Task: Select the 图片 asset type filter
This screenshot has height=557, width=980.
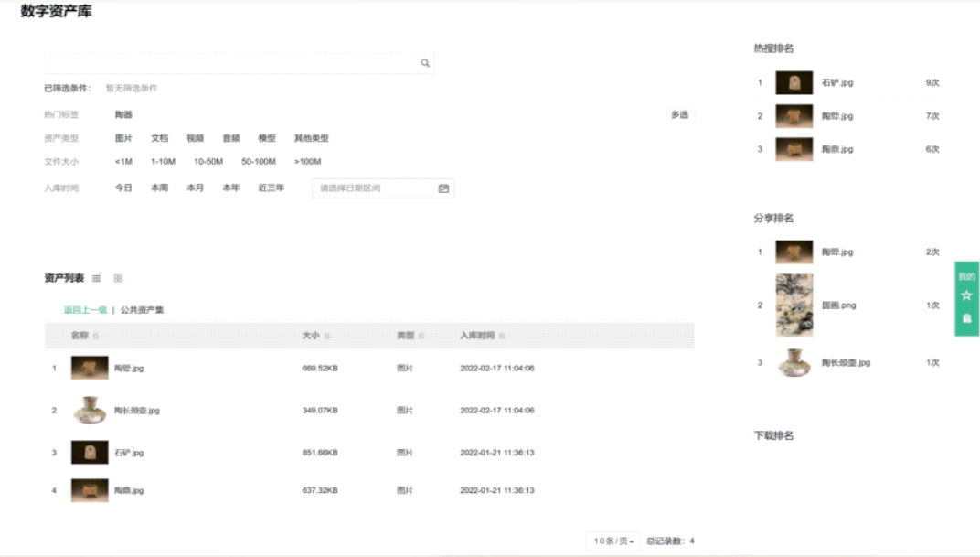Action: tap(123, 139)
